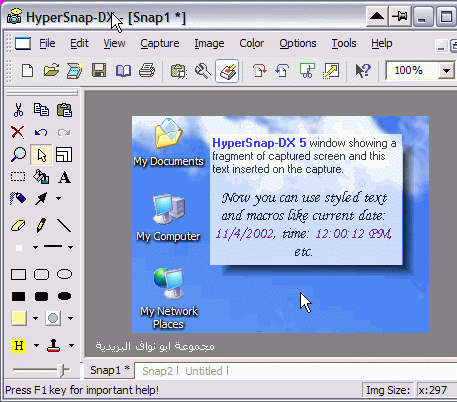Screen dimensions: 457x402
Task: Switch to the Snap2 tab
Action: [x=157, y=371]
